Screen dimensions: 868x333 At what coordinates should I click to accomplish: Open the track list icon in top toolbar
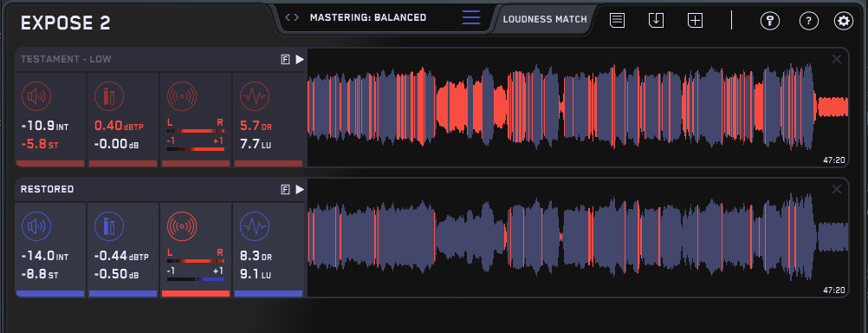(618, 21)
